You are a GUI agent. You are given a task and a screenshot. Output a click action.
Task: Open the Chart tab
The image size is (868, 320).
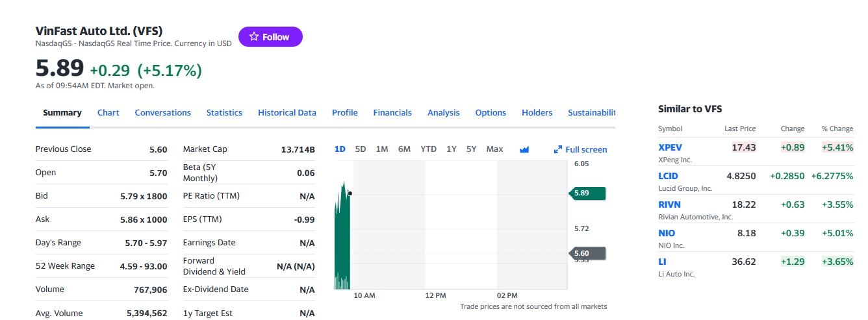[108, 112]
